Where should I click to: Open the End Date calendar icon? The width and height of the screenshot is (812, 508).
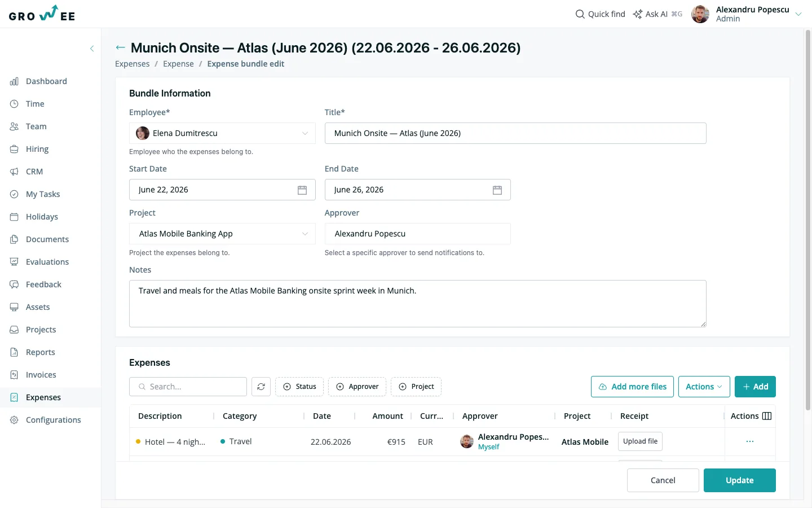click(497, 190)
